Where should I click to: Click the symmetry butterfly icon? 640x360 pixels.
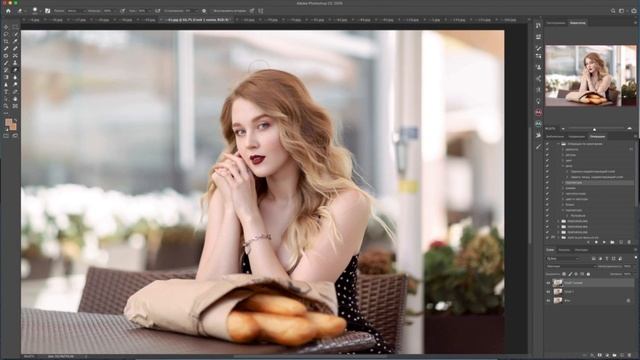(x=261, y=11)
